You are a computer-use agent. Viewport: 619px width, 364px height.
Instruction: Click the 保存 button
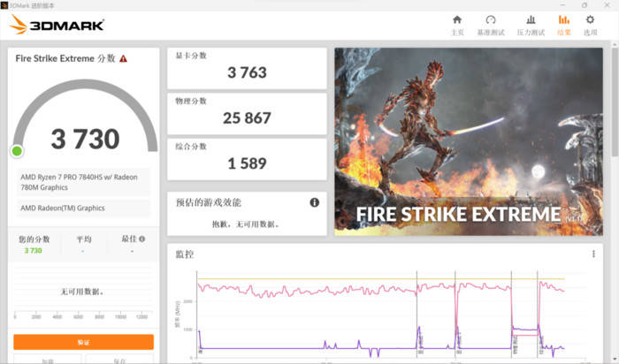click(118, 360)
